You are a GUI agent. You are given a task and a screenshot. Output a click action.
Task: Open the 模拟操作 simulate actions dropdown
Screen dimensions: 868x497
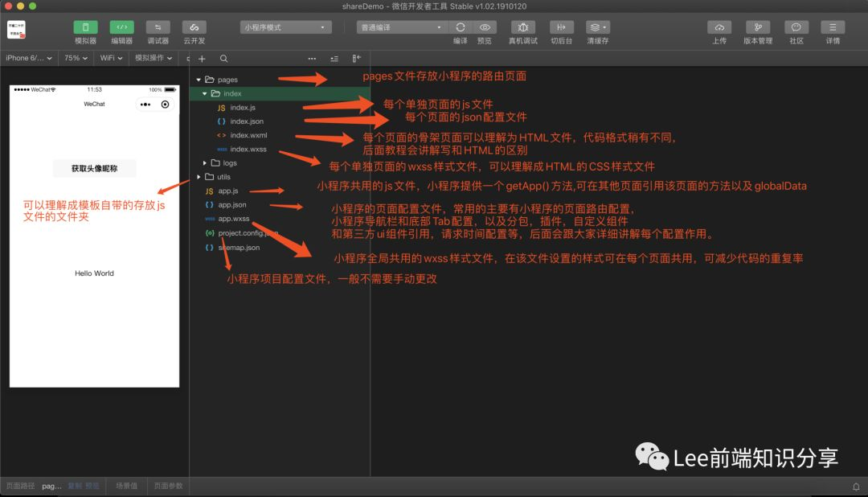[154, 58]
